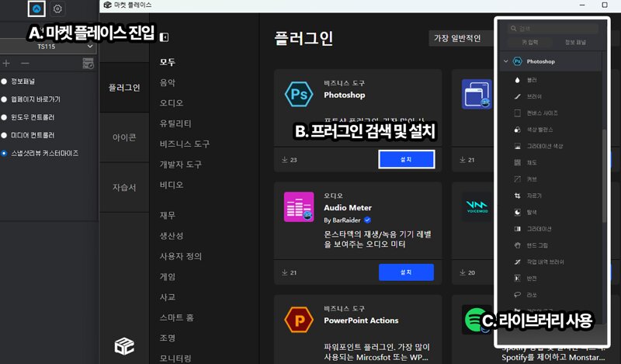Select the 그라데이션 action icon
Viewport: 621px width, 364px height.
[x=517, y=229]
